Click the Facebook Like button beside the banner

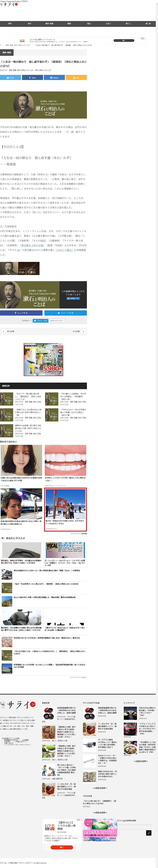(73, 298)
